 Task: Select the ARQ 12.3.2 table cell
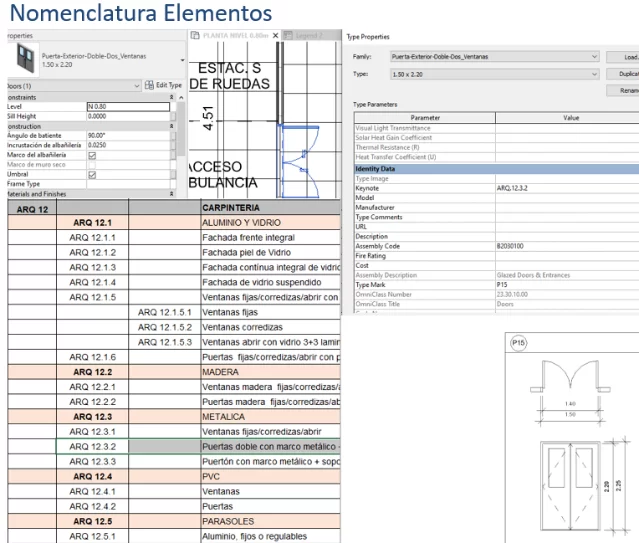92,445
